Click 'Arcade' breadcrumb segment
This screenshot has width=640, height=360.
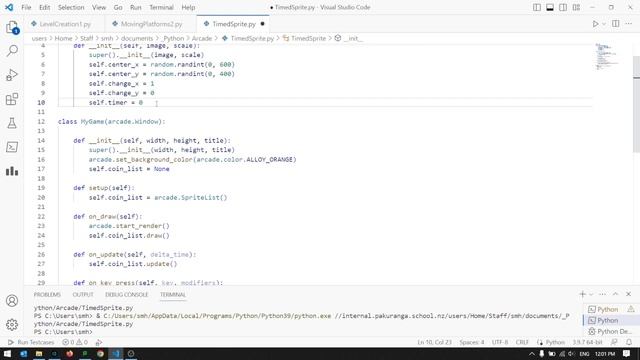[x=202, y=38]
